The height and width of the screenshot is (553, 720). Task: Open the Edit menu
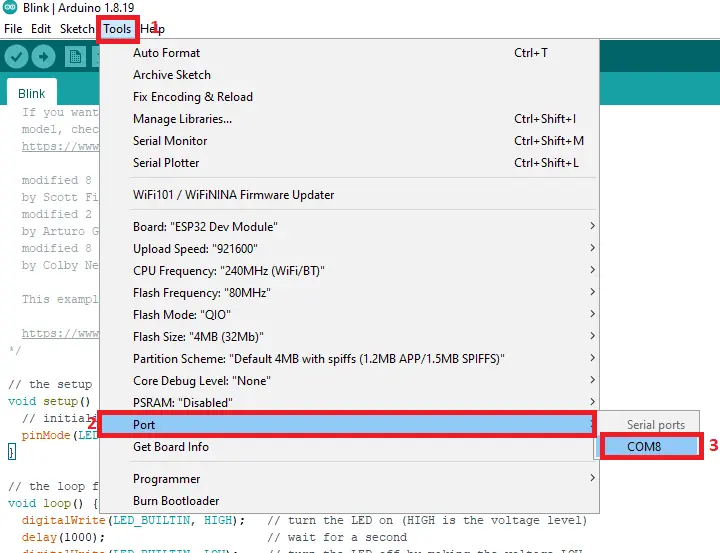[x=41, y=28]
